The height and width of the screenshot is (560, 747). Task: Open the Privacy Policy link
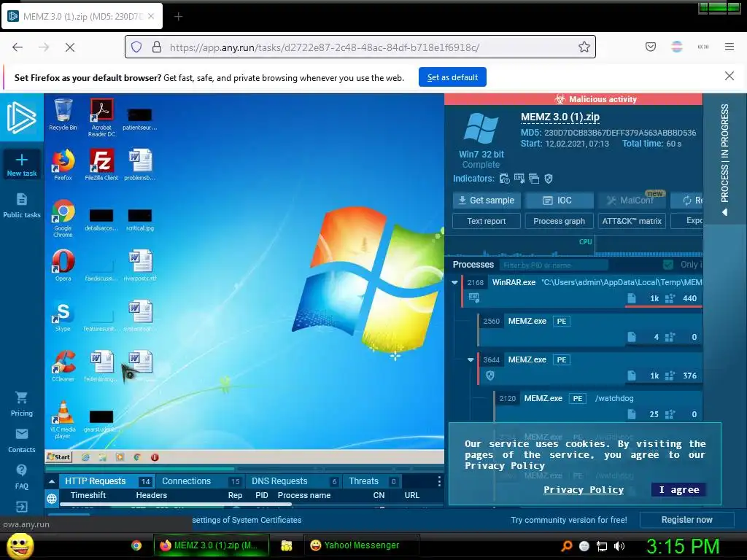pyautogui.click(x=584, y=489)
